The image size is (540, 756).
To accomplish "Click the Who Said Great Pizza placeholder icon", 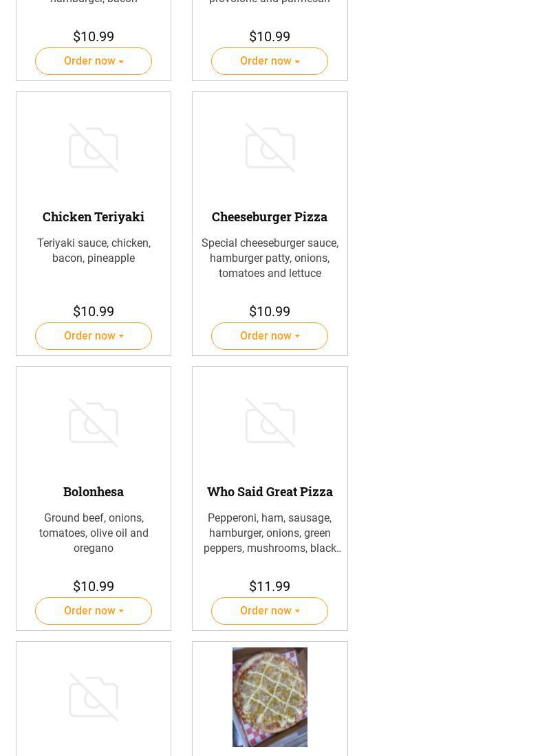I will (x=270, y=423).
